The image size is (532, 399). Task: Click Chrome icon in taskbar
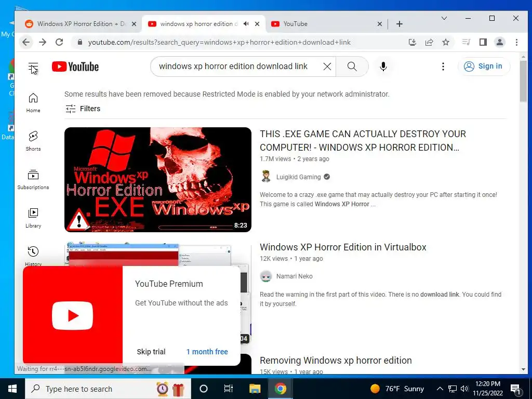click(280, 389)
